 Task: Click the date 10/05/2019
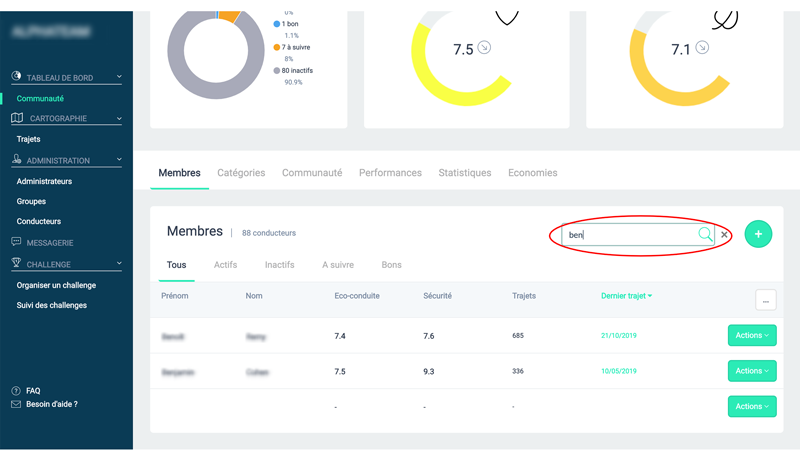coord(619,371)
